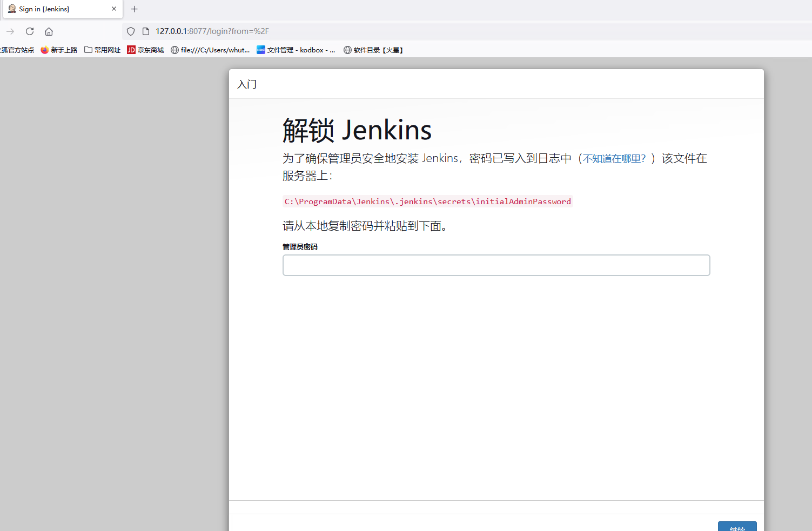This screenshot has height=531, width=812.
Task: Open the 京东商城 bookmark
Action: pos(145,50)
